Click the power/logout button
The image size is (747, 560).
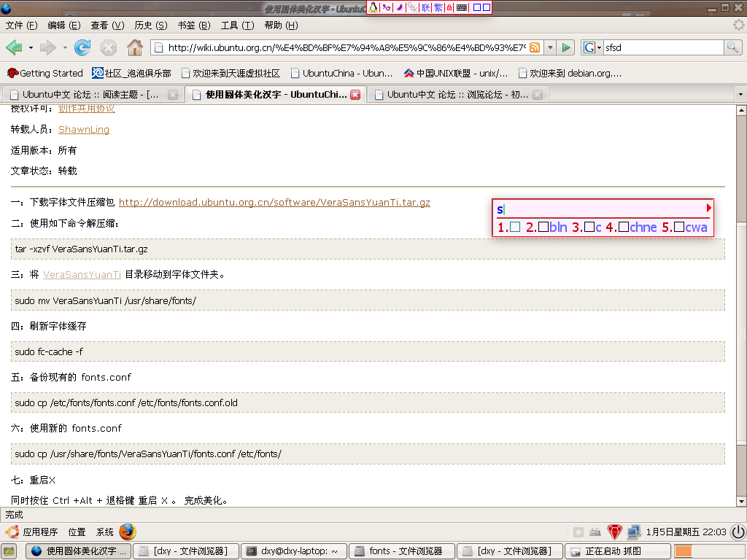(739, 532)
